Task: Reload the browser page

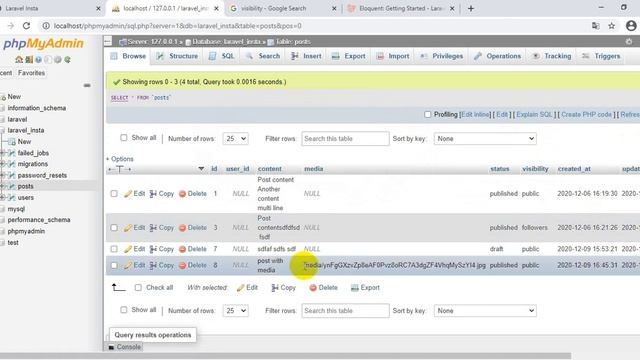Action: (x=27, y=26)
